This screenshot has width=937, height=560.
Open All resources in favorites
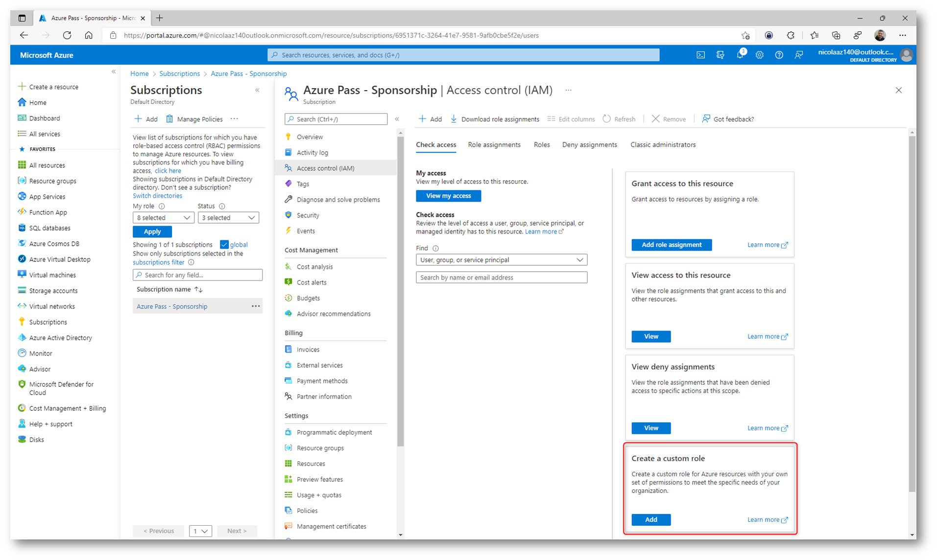(x=42, y=165)
